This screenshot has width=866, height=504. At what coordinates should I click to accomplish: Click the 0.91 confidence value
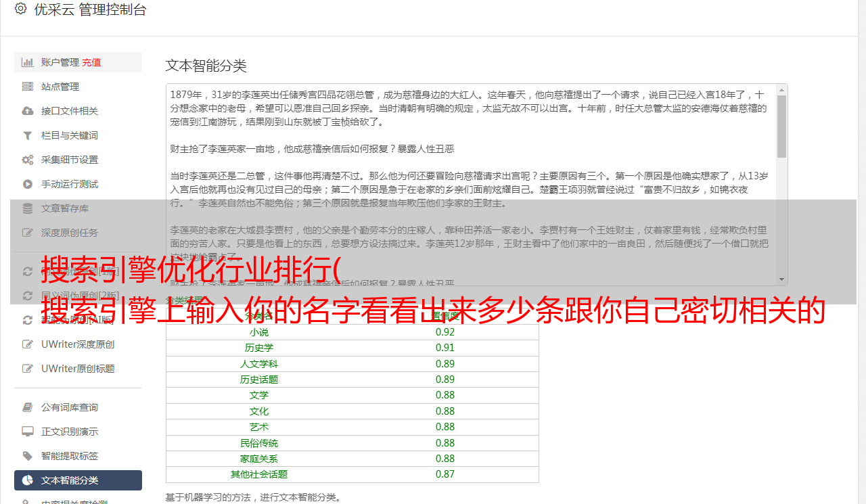[x=445, y=348]
